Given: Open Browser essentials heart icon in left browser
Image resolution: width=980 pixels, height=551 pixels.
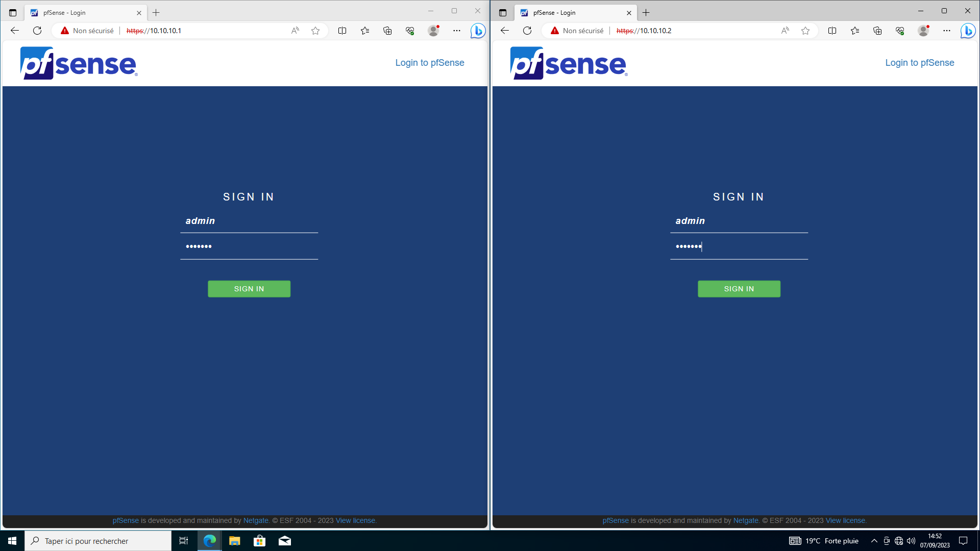Looking at the screenshot, I should coord(410,31).
